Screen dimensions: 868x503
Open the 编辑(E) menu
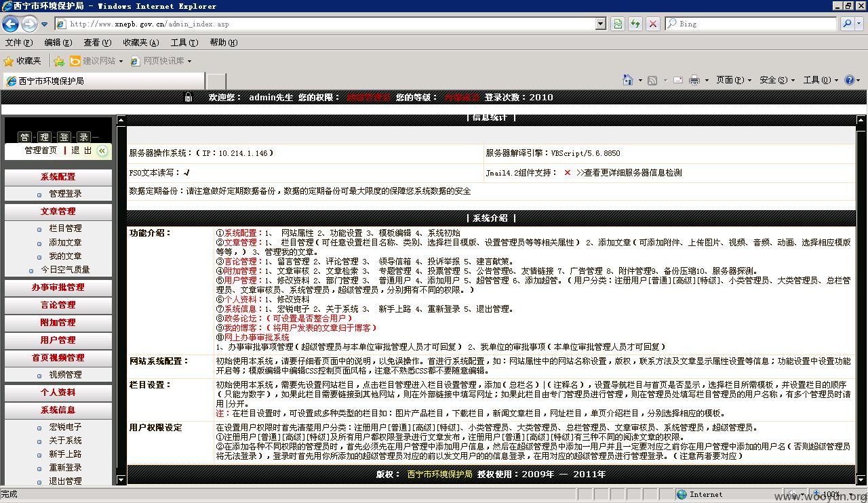coord(58,43)
